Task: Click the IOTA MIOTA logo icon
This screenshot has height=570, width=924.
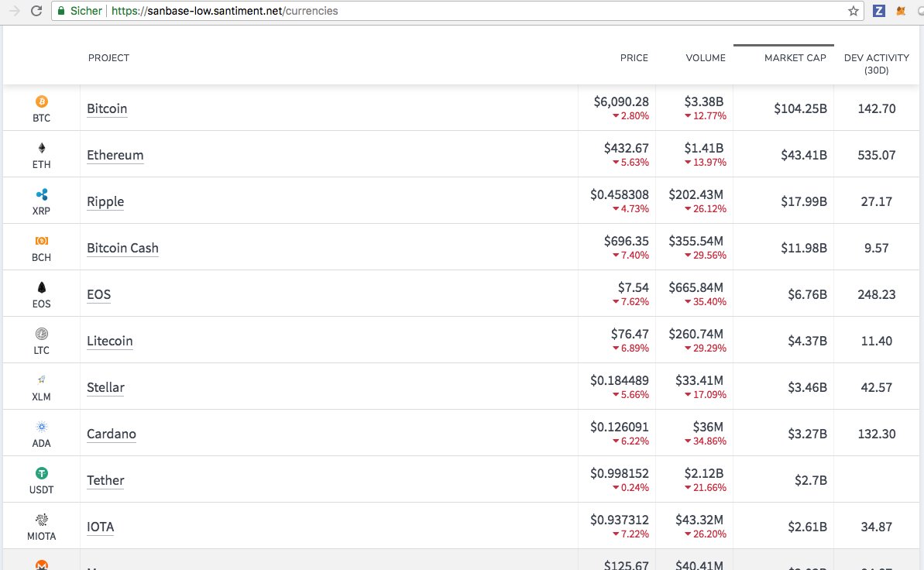Action: click(x=41, y=520)
